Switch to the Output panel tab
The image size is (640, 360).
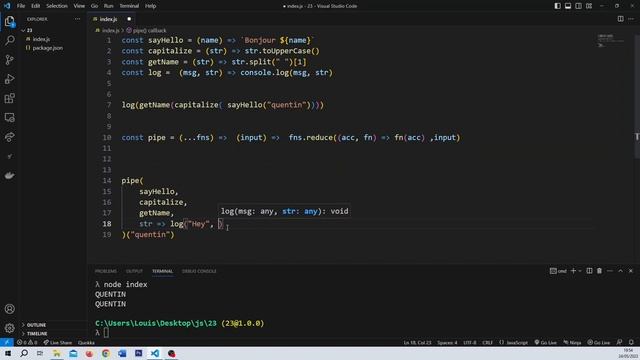[x=134, y=271]
